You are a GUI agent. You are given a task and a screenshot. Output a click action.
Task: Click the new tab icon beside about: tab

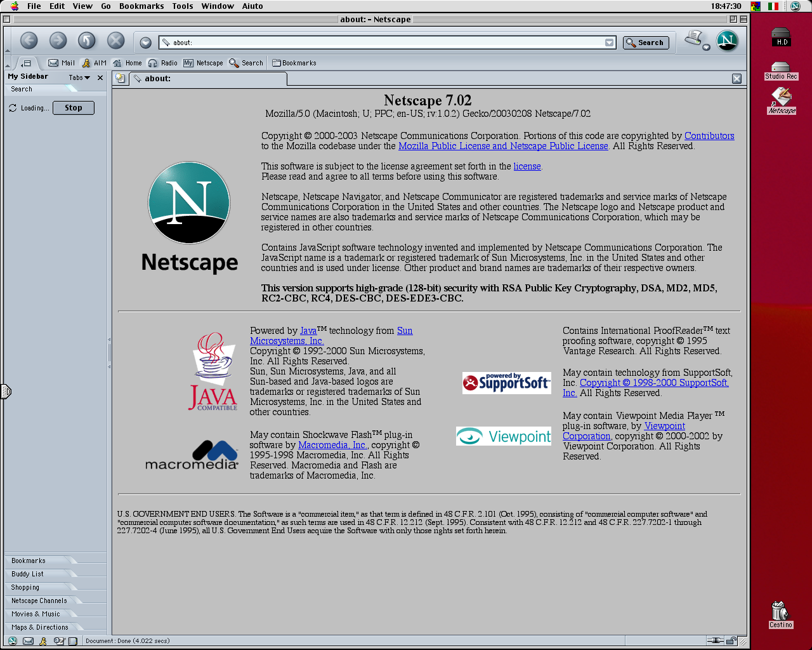121,79
